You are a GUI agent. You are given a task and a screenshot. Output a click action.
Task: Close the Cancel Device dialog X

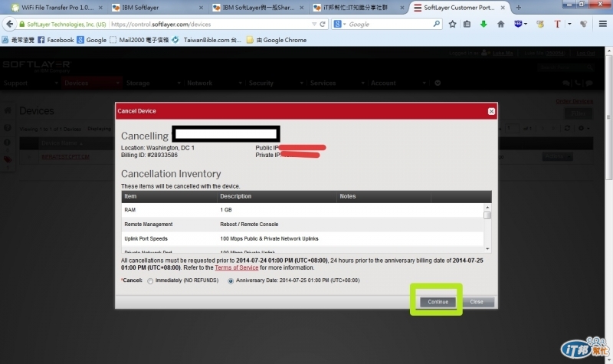tap(491, 111)
